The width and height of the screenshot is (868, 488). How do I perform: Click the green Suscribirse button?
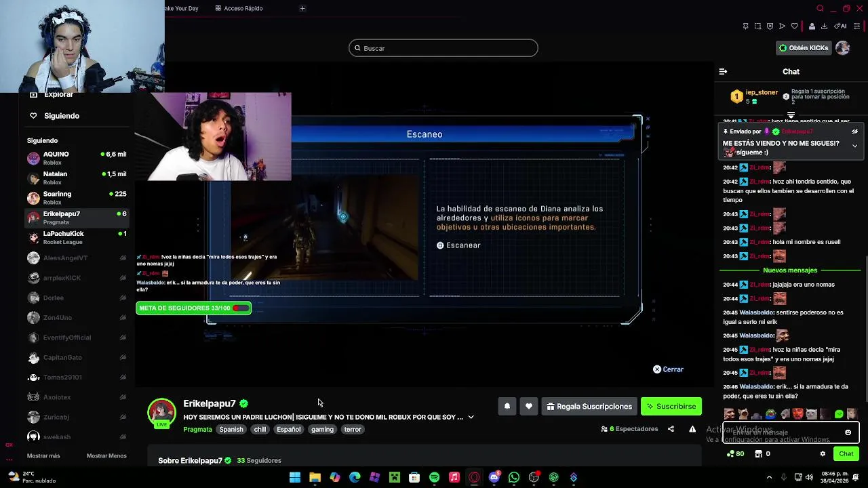pyautogui.click(x=671, y=407)
